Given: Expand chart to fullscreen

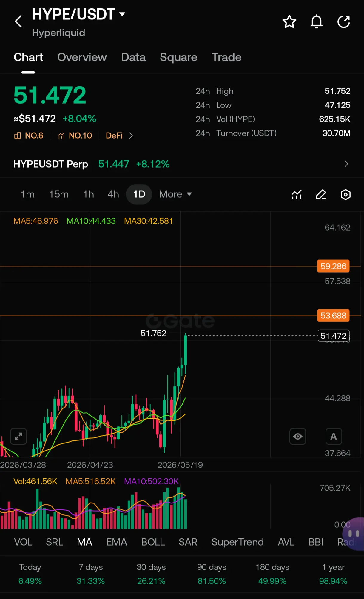Looking at the screenshot, I should (x=18, y=437).
